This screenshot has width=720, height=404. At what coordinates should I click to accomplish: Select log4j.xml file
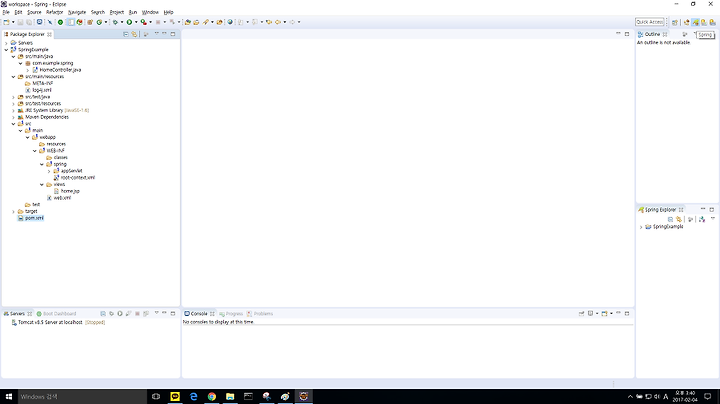[x=42, y=90]
